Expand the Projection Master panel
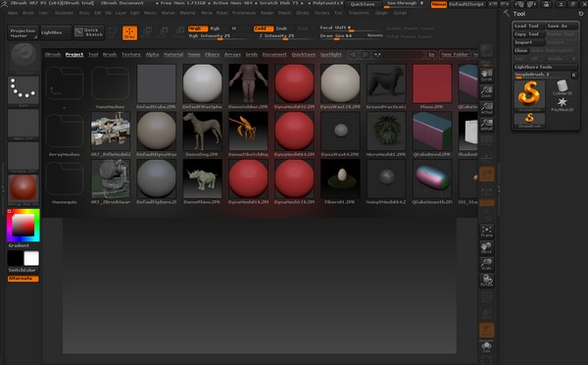Image resolution: width=588 pixels, height=365 pixels. [23, 32]
